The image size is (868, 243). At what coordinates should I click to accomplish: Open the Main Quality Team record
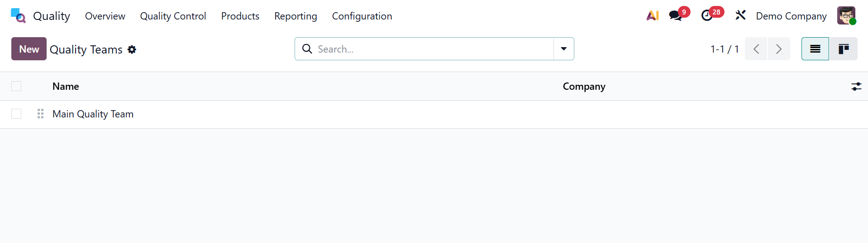[x=93, y=114]
